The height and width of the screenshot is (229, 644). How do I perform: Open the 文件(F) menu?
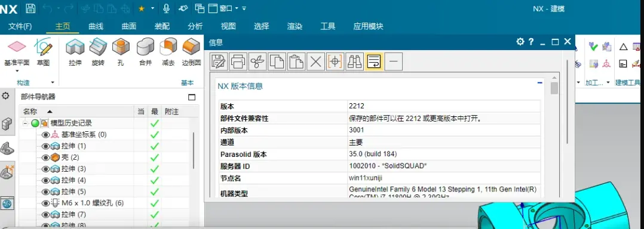[x=20, y=26]
